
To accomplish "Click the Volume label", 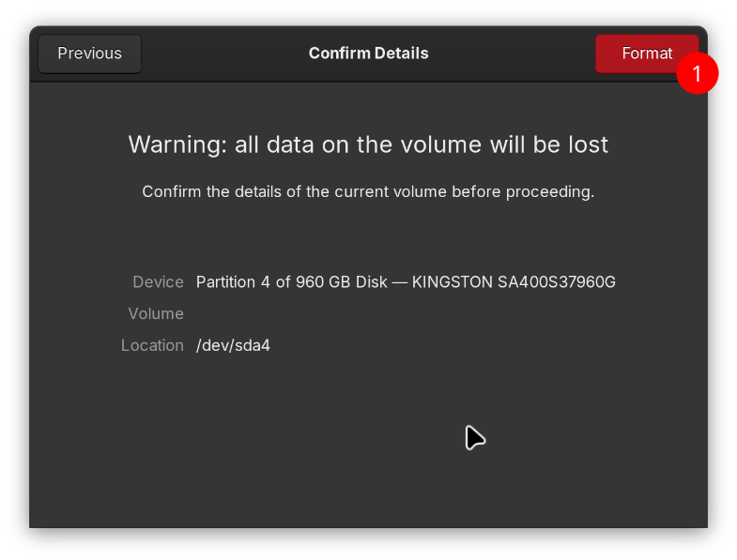I will point(156,313).
